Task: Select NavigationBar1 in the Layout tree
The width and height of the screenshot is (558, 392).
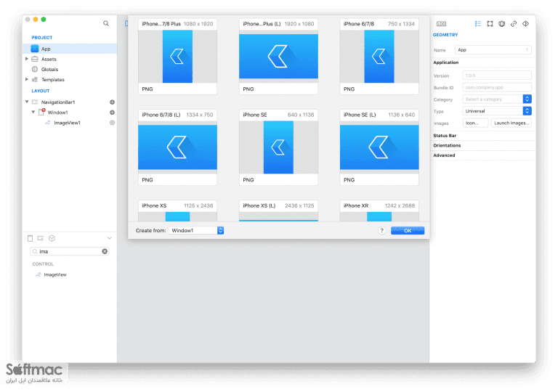Action: 58,102
